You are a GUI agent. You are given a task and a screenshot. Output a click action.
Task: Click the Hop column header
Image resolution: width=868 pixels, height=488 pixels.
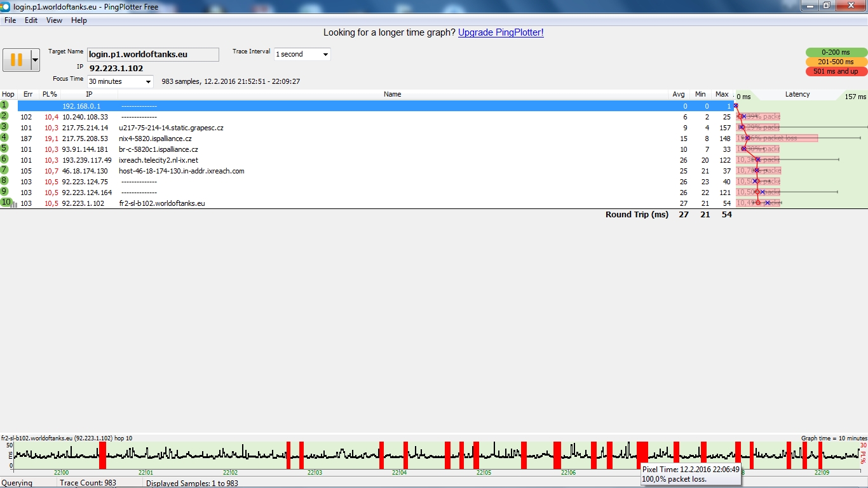[8, 94]
